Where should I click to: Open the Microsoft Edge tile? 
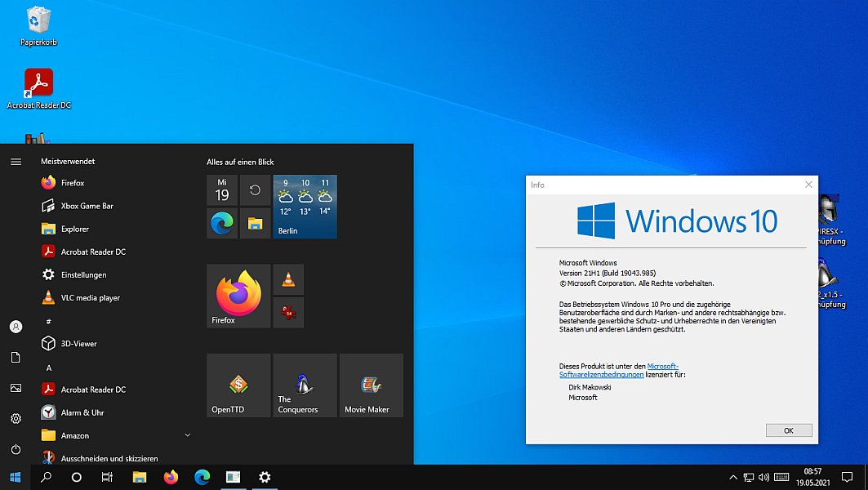[x=222, y=223]
